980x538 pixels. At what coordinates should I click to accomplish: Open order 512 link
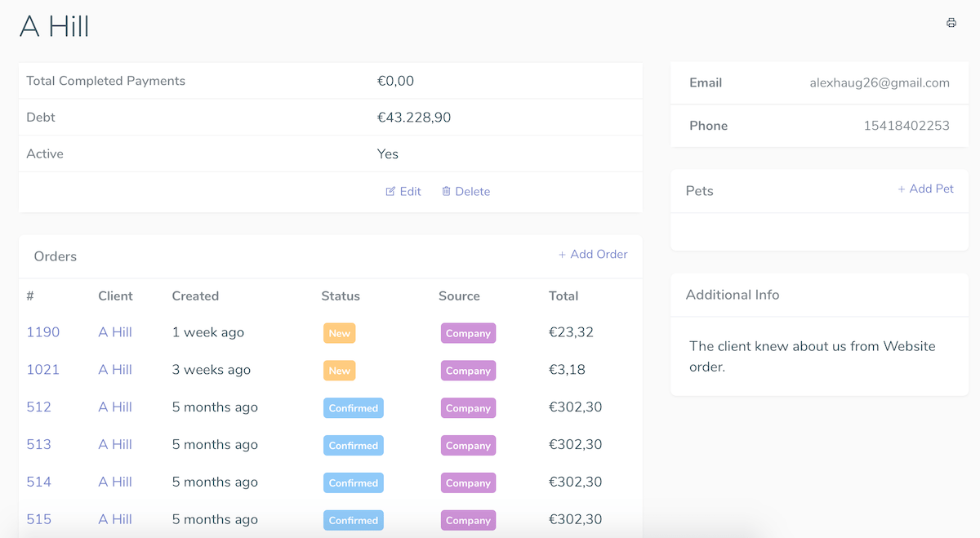(x=38, y=407)
